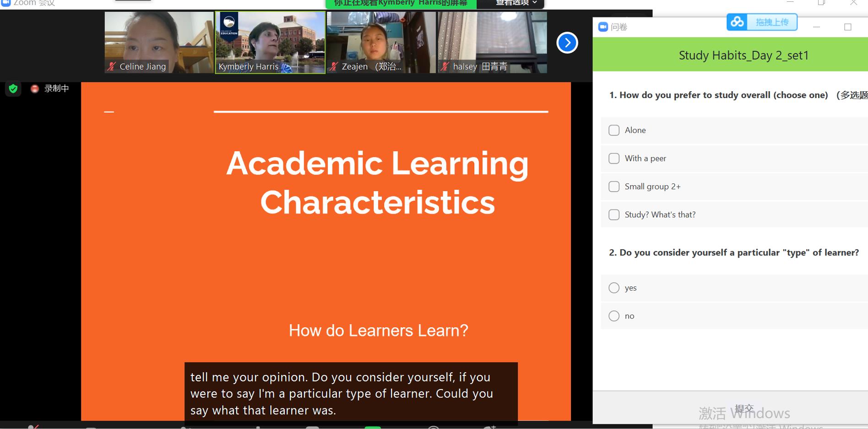Click the blue next-participants arrow button

[567, 43]
